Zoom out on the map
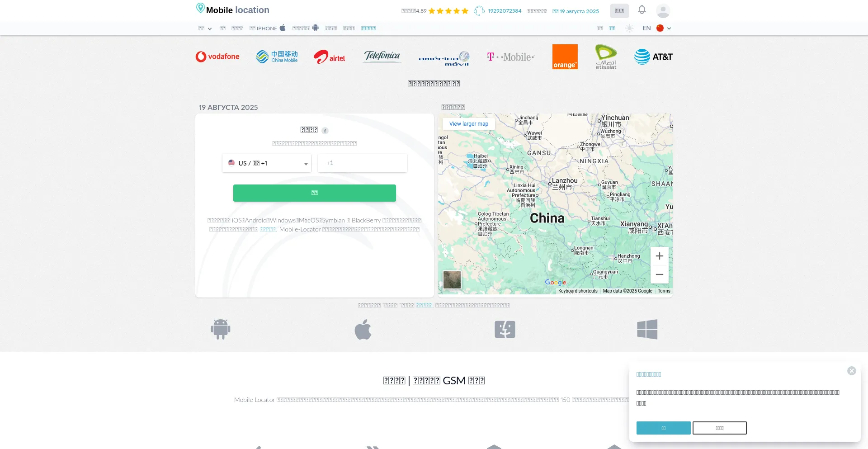Screen dimensions: 868x449 pos(660,274)
